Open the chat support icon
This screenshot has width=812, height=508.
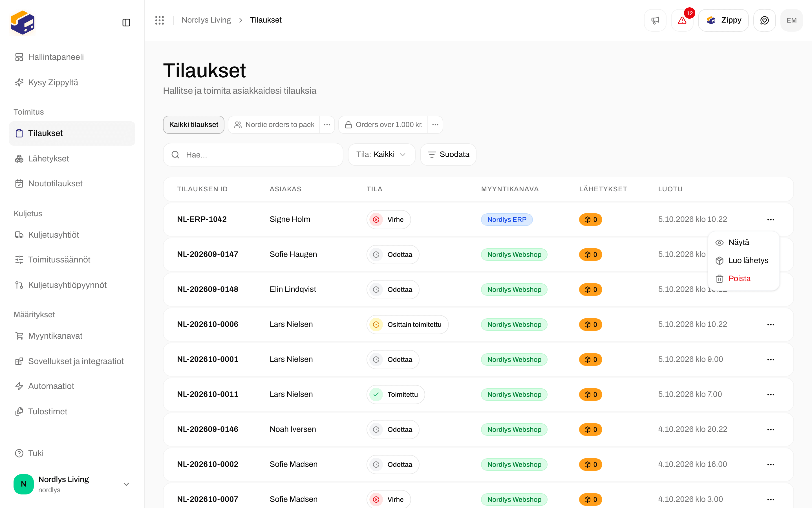(764, 20)
